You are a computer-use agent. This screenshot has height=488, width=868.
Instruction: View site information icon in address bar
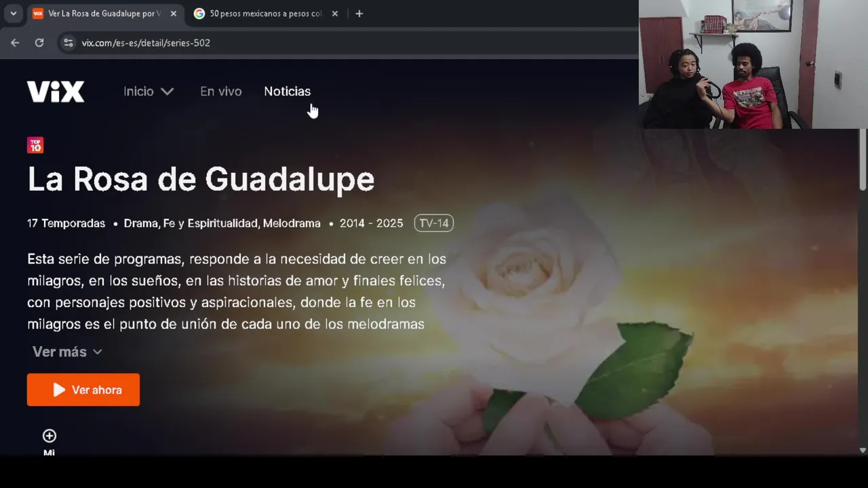[x=68, y=43]
